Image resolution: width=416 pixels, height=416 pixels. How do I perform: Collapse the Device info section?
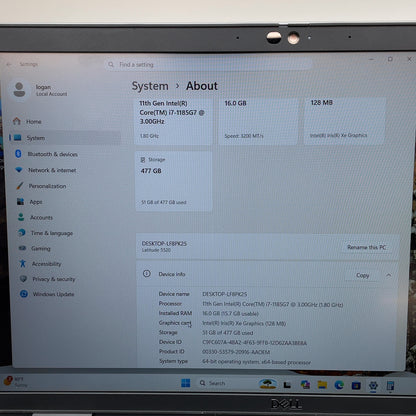click(389, 275)
